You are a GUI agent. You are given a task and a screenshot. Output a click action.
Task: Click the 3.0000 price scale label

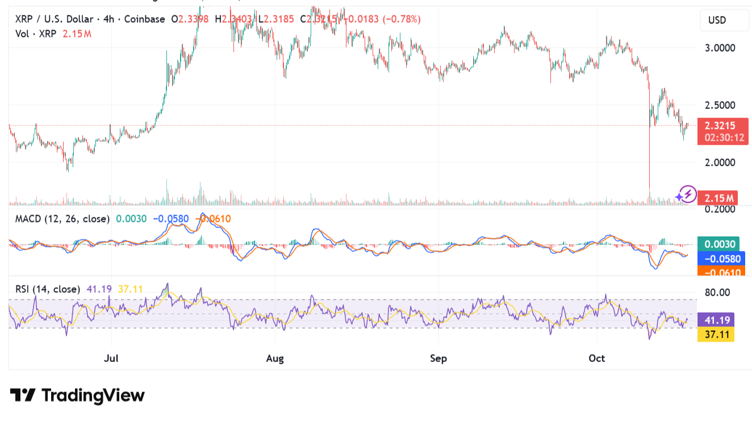720,48
